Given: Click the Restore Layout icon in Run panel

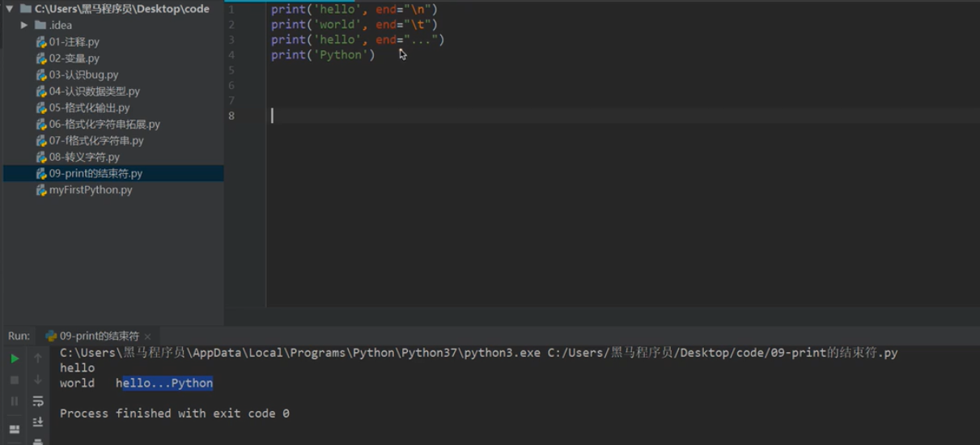Looking at the screenshot, I should (15, 429).
